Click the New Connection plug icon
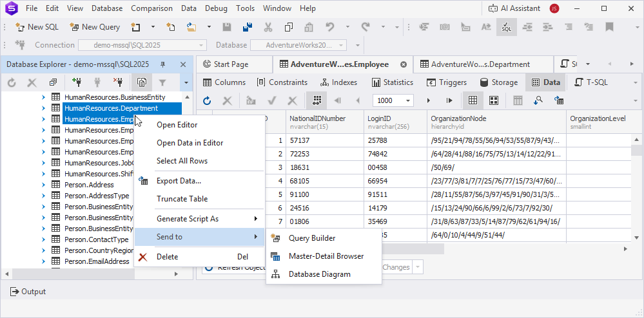Screen dimensions: 644x318 (77, 82)
